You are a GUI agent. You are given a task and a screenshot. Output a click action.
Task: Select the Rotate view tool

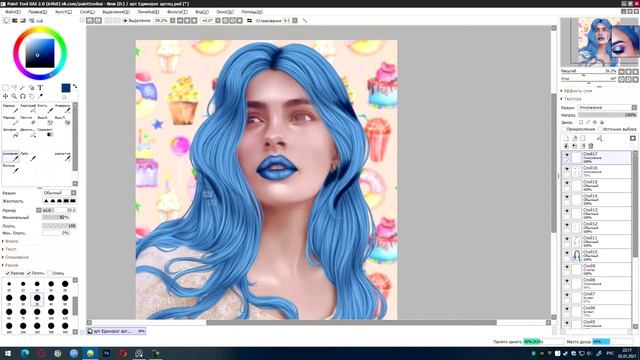pos(22,96)
